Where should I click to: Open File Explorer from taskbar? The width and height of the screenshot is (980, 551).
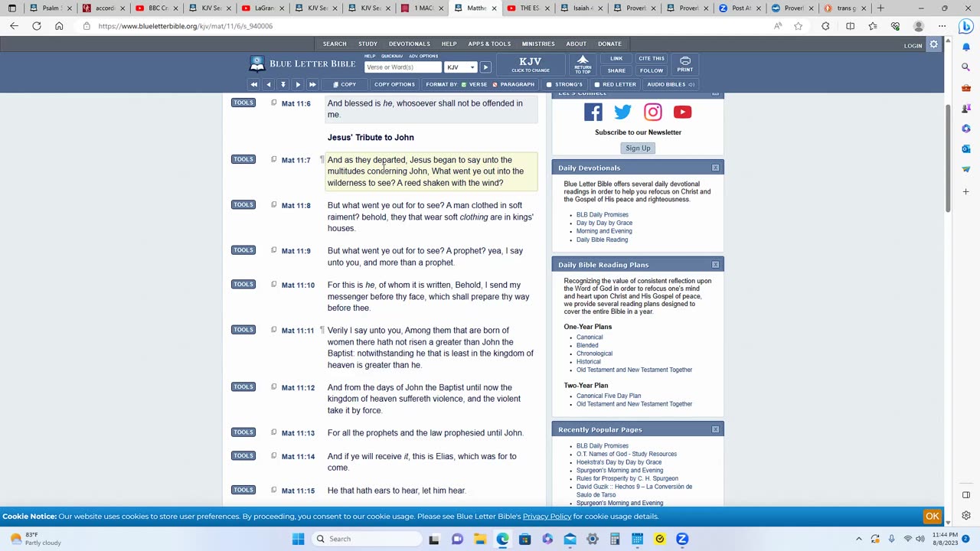[x=479, y=539]
